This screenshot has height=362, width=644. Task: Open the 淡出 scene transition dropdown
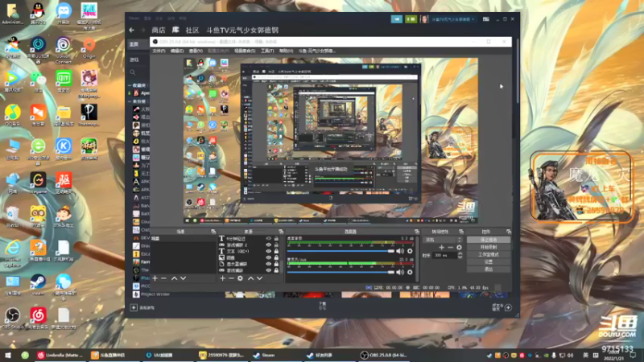point(442,240)
